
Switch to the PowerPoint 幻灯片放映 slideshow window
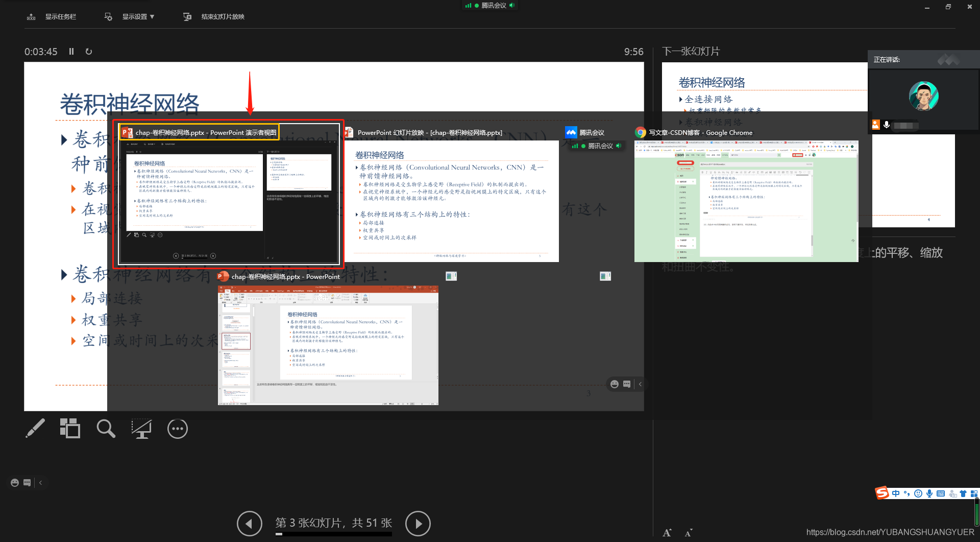(451, 194)
